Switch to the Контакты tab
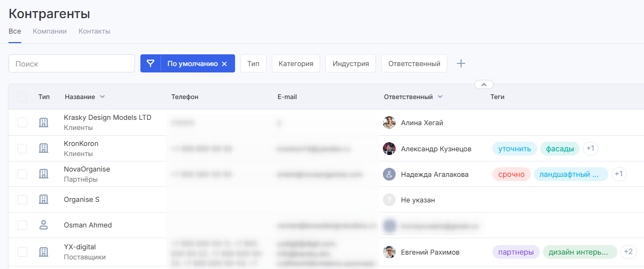Image resolution: width=644 pixels, height=269 pixels. tap(94, 31)
